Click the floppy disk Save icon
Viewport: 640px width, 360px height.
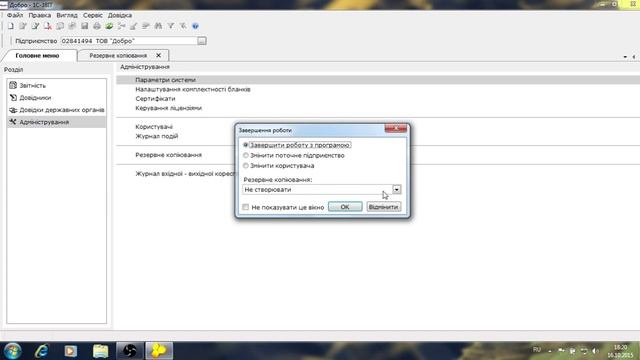84,26
